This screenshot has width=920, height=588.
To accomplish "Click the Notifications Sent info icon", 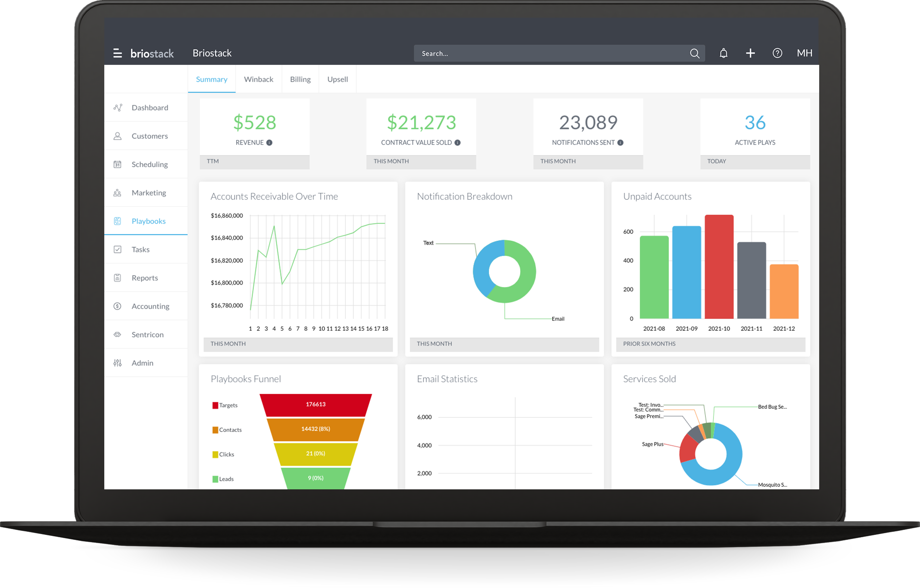I will [x=620, y=142].
